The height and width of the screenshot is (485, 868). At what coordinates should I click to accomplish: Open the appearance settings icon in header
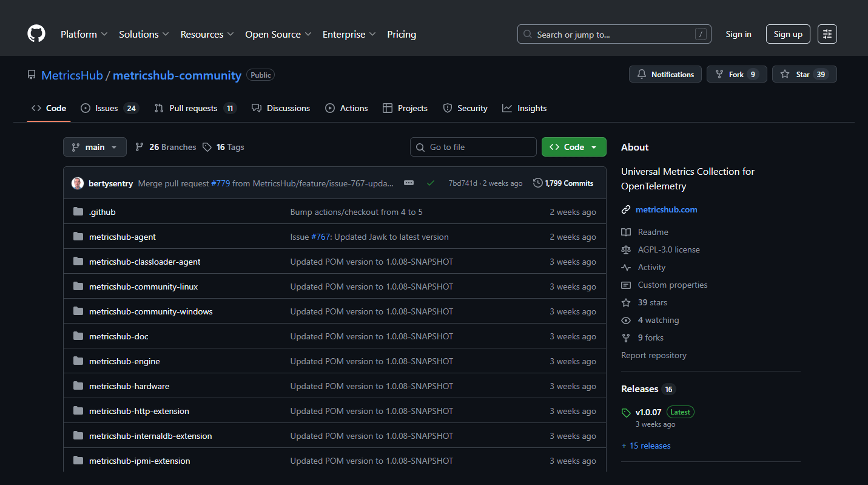(x=827, y=34)
